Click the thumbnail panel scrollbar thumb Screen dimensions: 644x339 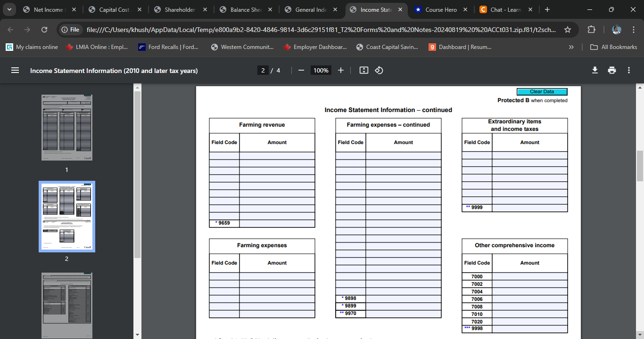[x=138, y=175]
